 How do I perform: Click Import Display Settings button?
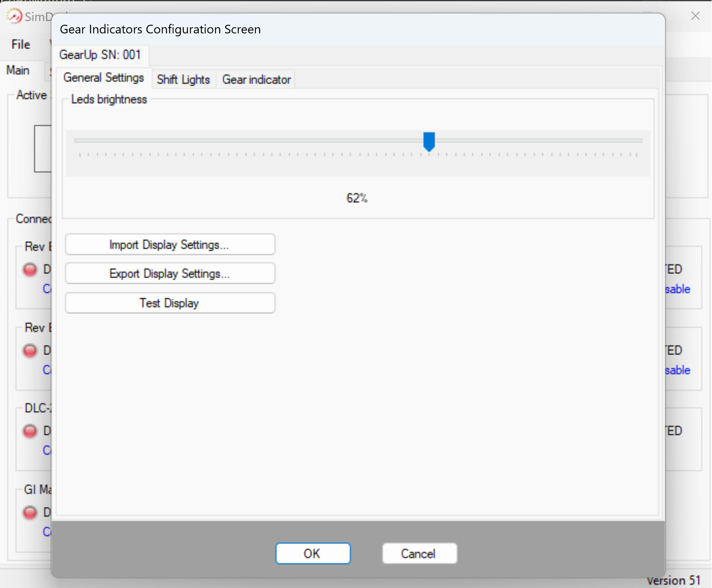pyautogui.click(x=170, y=245)
